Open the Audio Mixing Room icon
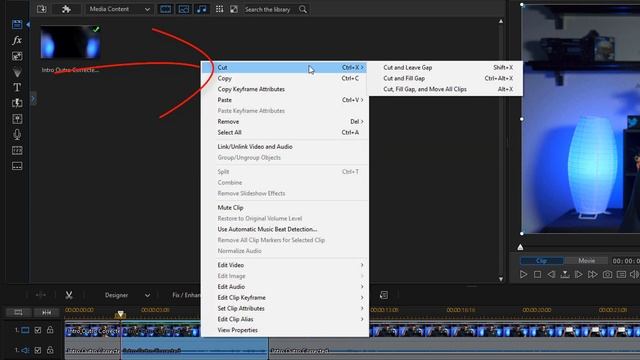This screenshot has height=360, width=640. (17, 119)
